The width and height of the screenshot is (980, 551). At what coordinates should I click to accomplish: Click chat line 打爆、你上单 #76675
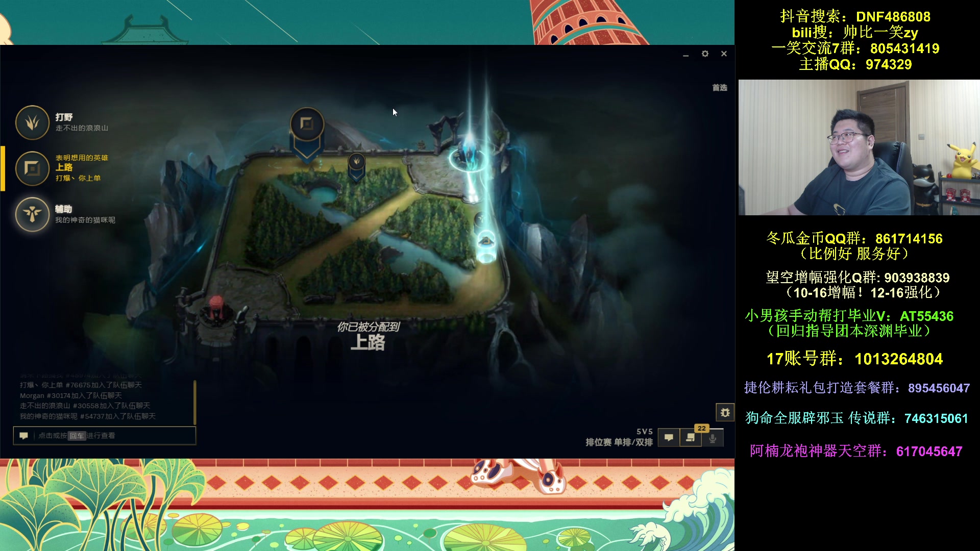(81, 385)
